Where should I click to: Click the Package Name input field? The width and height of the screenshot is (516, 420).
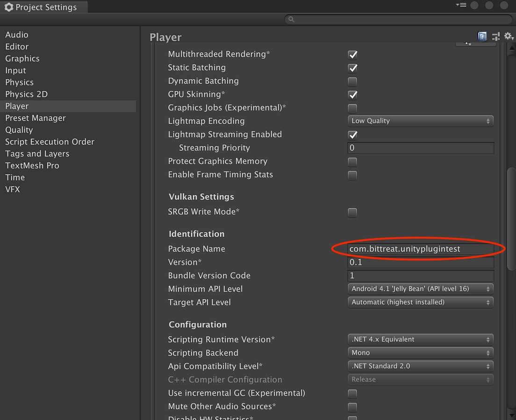tap(420, 249)
